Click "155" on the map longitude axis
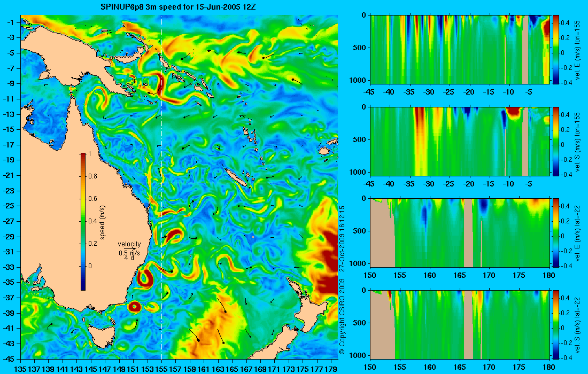 pos(161,369)
